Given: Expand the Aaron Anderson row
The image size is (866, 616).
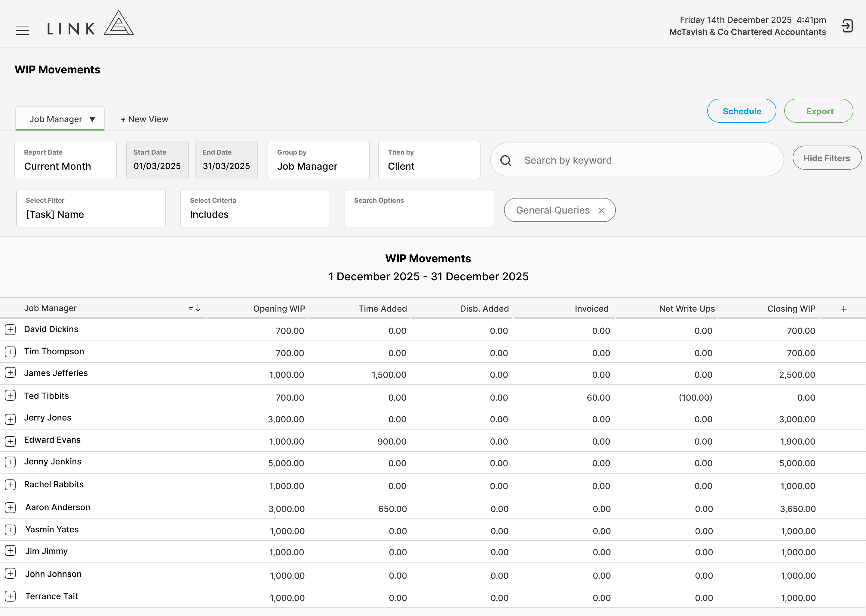Looking at the screenshot, I should click(10, 507).
